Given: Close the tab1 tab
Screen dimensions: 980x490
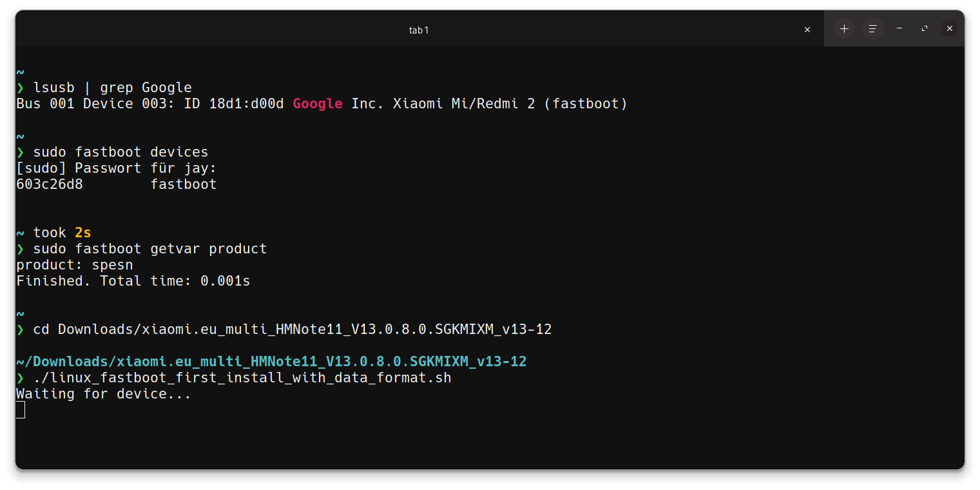Looking at the screenshot, I should click(807, 30).
